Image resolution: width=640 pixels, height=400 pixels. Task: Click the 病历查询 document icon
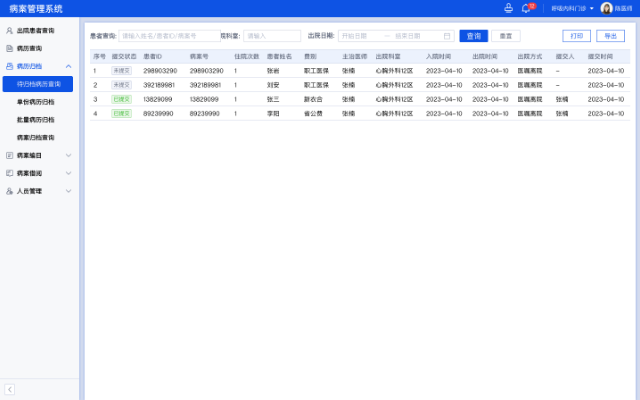[10, 48]
